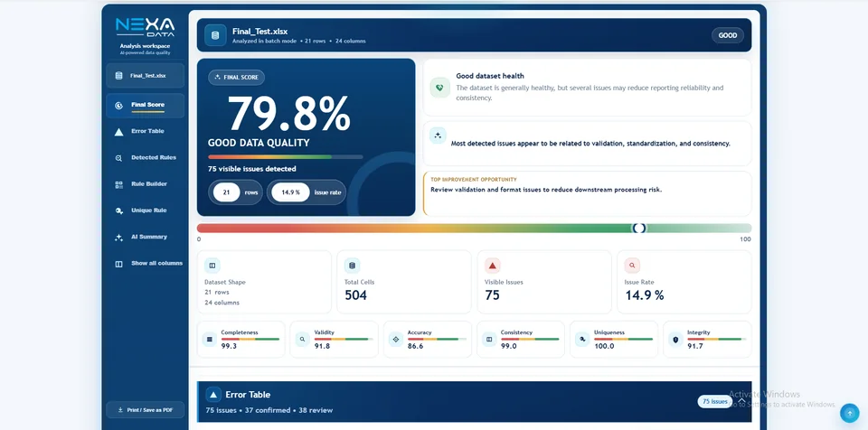
Task: Select Show all columns sidebar item
Action: click(145, 264)
